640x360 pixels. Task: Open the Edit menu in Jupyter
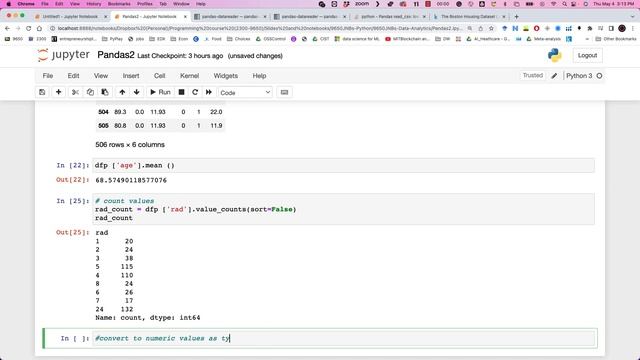point(73,76)
